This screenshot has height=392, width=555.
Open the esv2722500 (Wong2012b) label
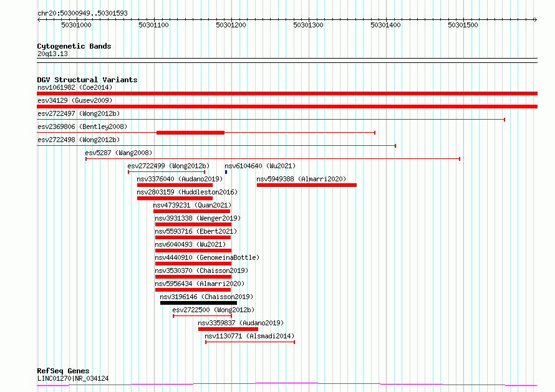click(213, 310)
